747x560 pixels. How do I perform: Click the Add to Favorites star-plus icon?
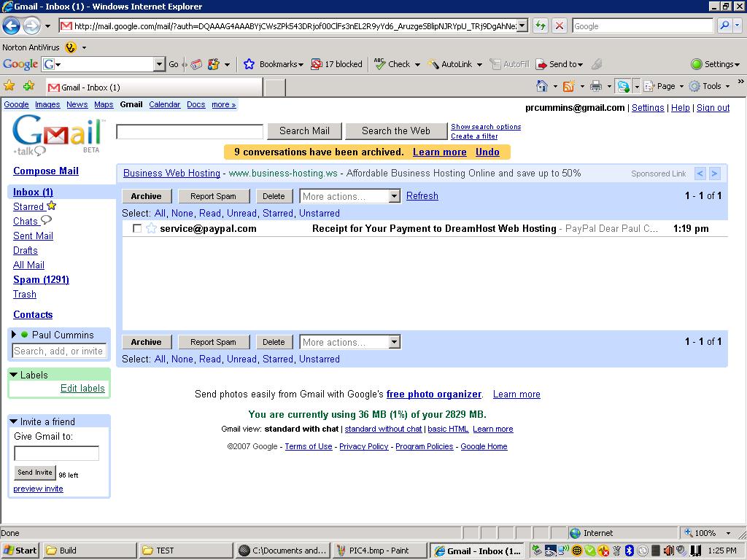29,86
